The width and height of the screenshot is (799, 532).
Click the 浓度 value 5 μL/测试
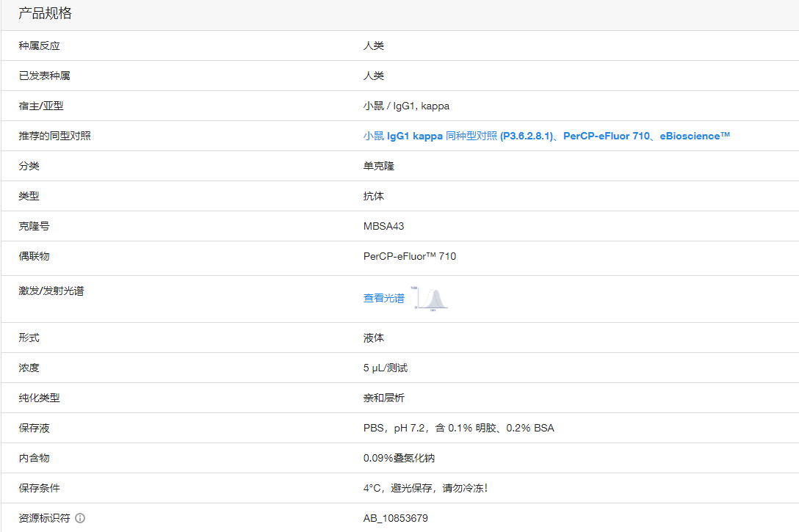click(387, 368)
